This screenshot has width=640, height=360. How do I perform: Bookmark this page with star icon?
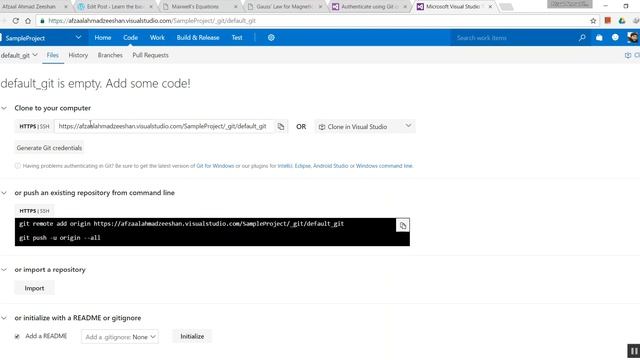click(593, 21)
